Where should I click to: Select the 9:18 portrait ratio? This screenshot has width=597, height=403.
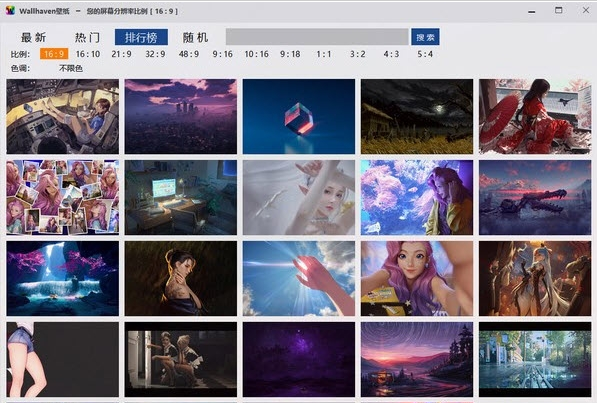coord(290,54)
